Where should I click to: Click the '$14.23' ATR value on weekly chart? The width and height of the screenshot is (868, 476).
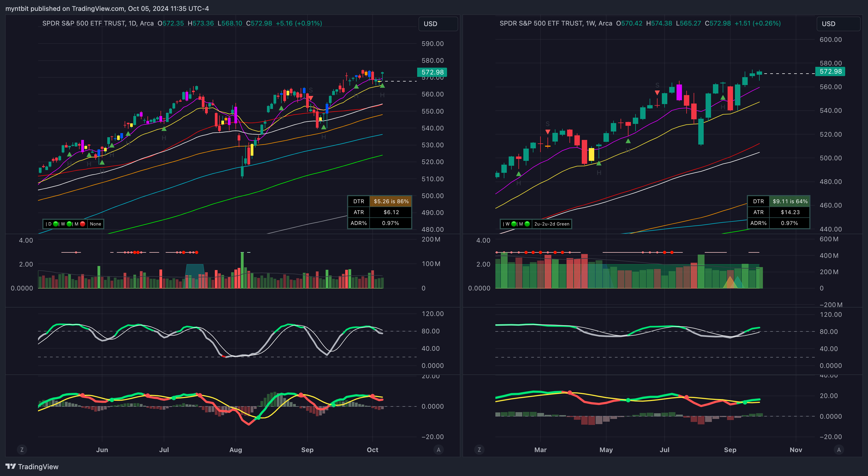pos(790,212)
